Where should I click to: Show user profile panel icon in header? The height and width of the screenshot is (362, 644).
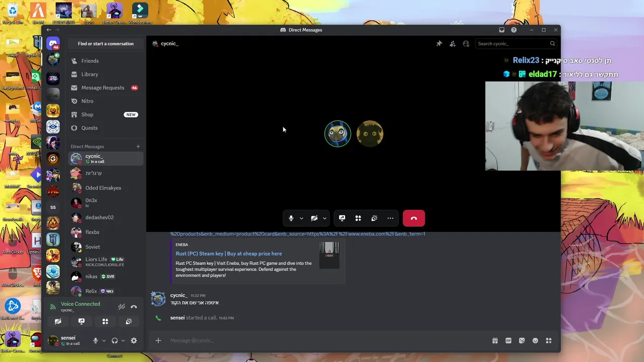click(466, 44)
